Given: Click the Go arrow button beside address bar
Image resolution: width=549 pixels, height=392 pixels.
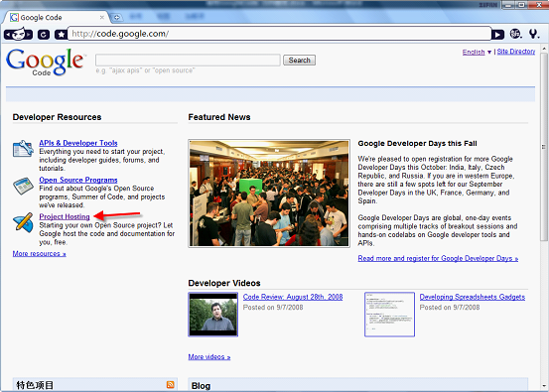Looking at the screenshot, I should (x=498, y=35).
